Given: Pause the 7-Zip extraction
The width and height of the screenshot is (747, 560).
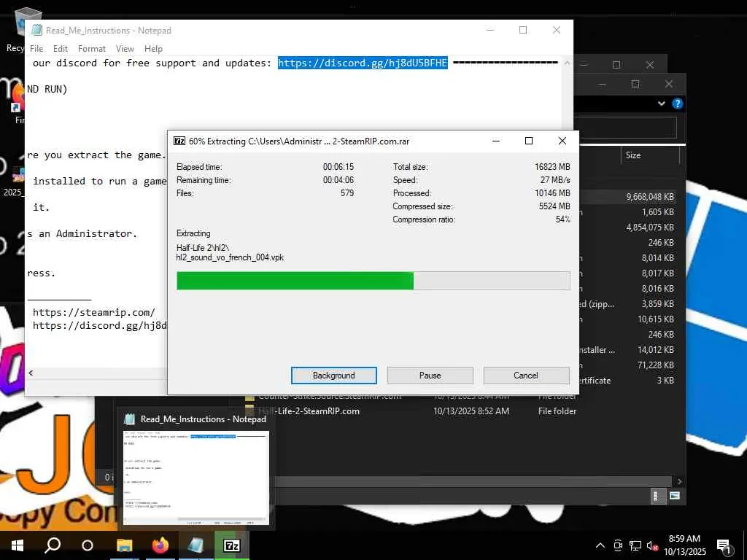Looking at the screenshot, I should coord(430,376).
